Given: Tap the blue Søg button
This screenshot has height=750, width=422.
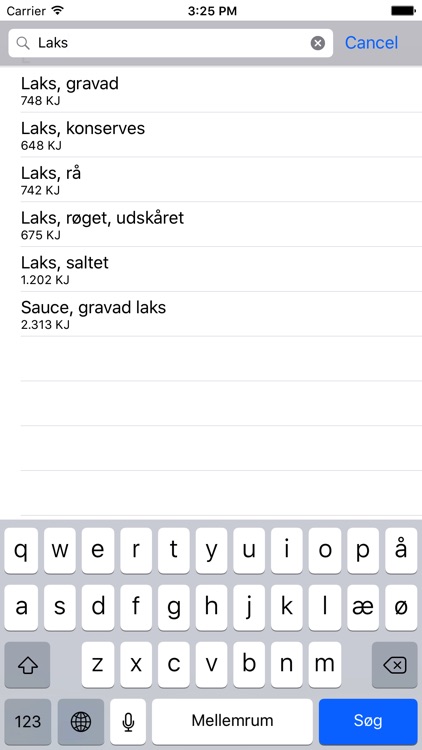Looking at the screenshot, I should pos(368,721).
